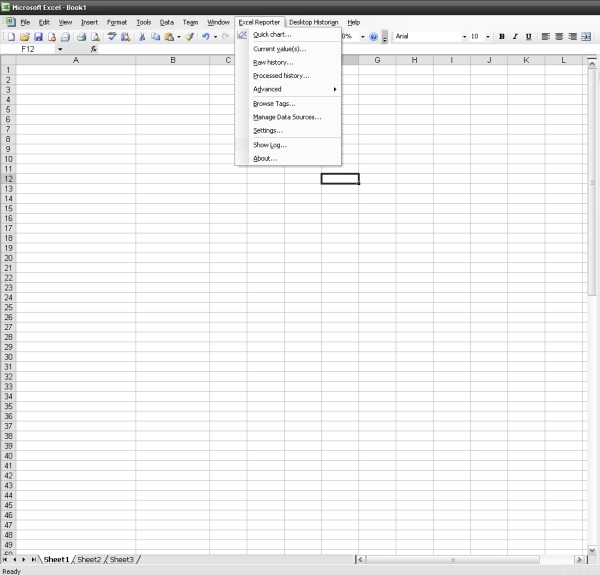The height and width of the screenshot is (575, 600).
Task: Open the Tools menu
Action: [x=143, y=22]
